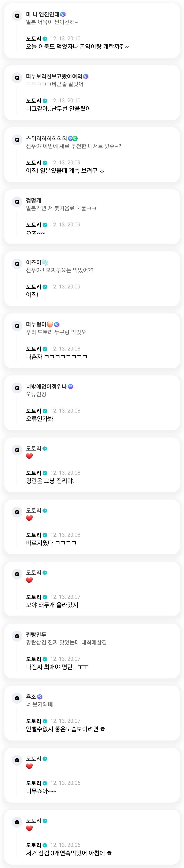Click the avatar icon beside 쩡떵개
The width and height of the screenshot is (184, 868).
tap(17, 202)
